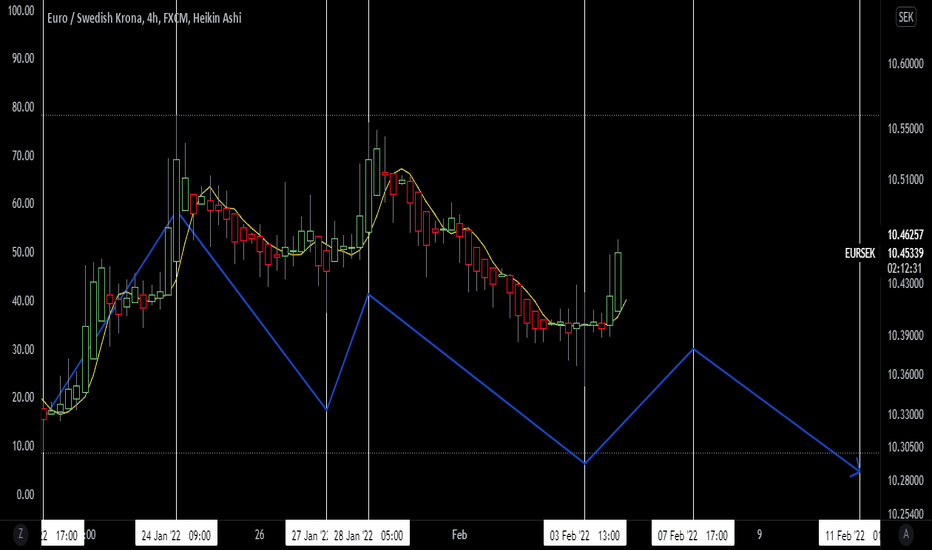Image resolution: width=932 pixels, height=550 pixels.
Task: Click the 10.28000 price scale label
Action: click(905, 480)
